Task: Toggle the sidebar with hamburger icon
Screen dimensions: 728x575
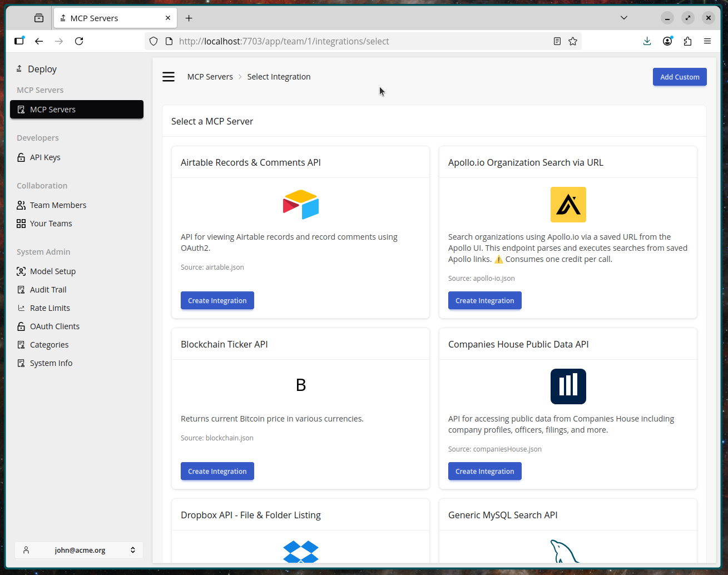Action: 169,77
